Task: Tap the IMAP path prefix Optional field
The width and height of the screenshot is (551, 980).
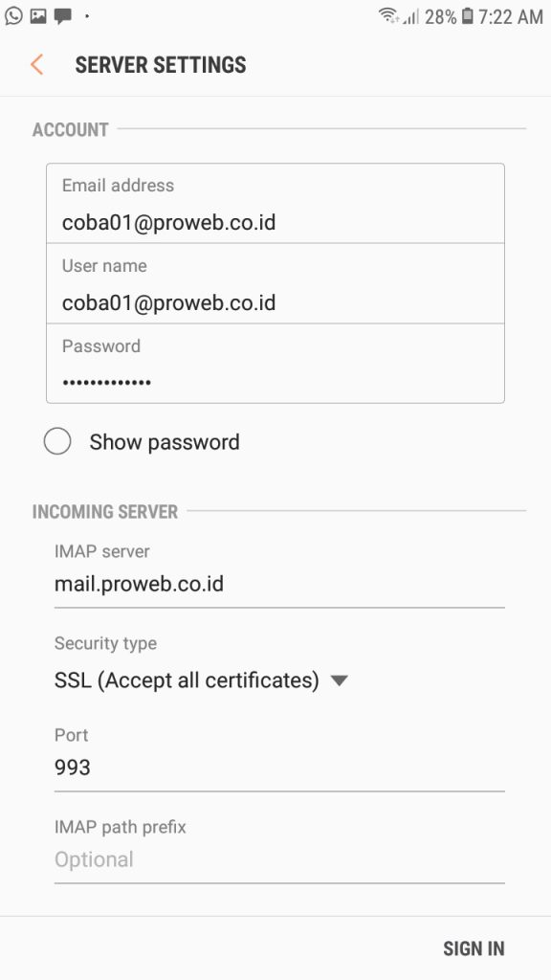Action: [279, 860]
